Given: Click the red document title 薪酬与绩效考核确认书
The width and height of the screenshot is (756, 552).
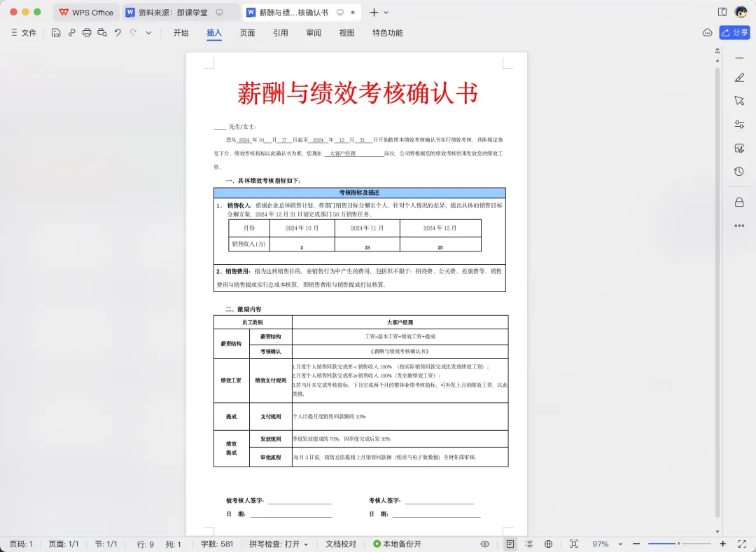Looking at the screenshot, I should [x=358, y=93].
